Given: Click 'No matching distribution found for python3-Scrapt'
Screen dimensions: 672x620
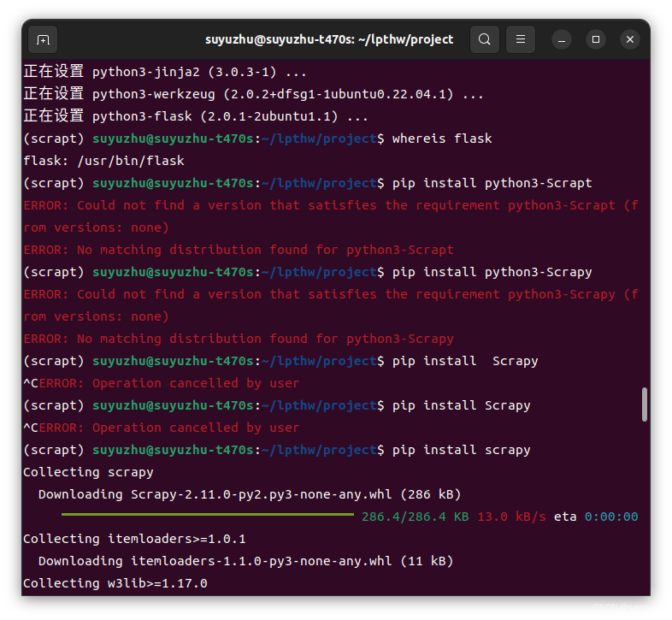Looking at the screenshot, I should (265, 250).
